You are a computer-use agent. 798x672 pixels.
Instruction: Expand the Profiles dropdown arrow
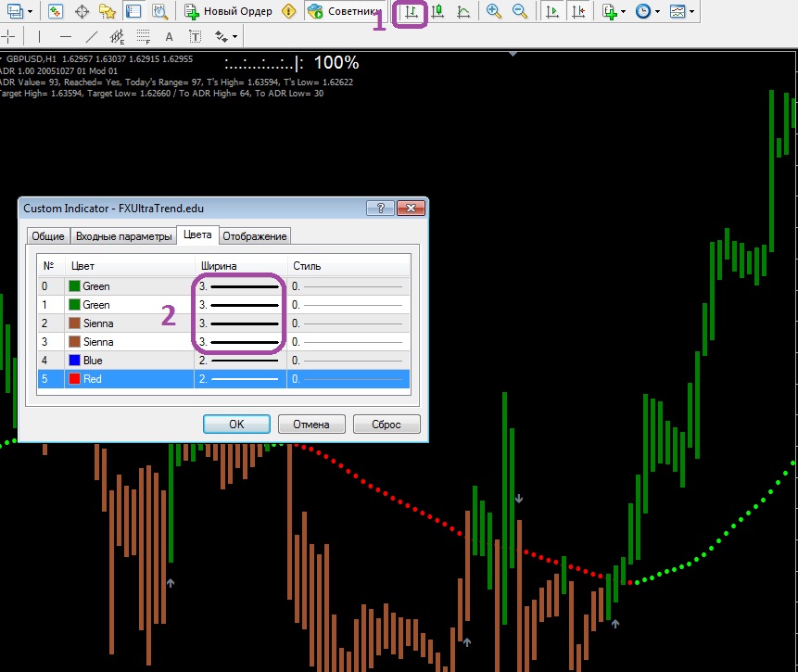tap(31, 11)
